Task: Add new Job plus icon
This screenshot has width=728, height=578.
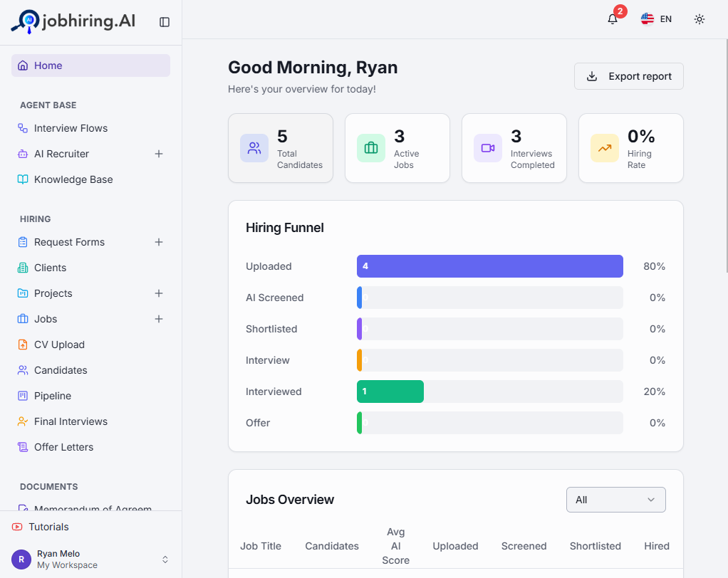Action: pyautogui.click(x=159, y=319)
